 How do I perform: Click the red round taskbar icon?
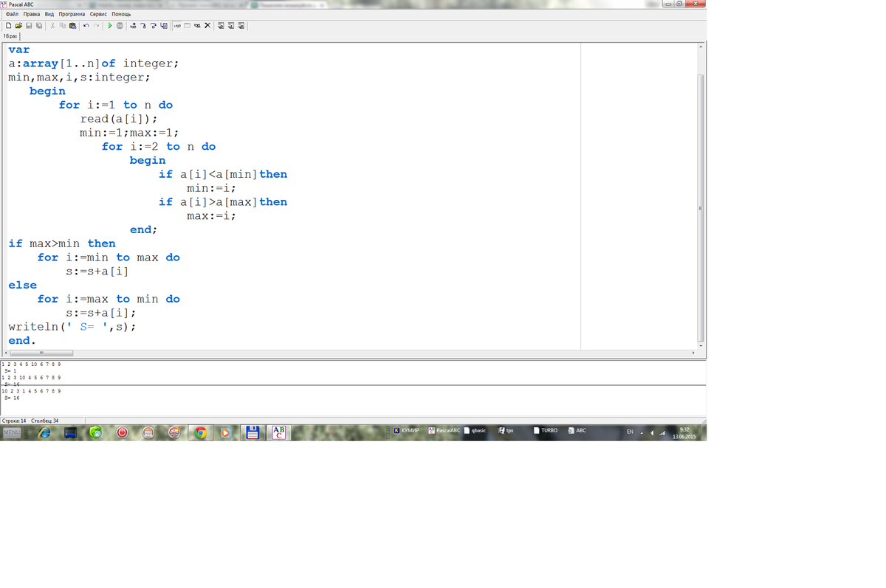[x=122, y=433]
